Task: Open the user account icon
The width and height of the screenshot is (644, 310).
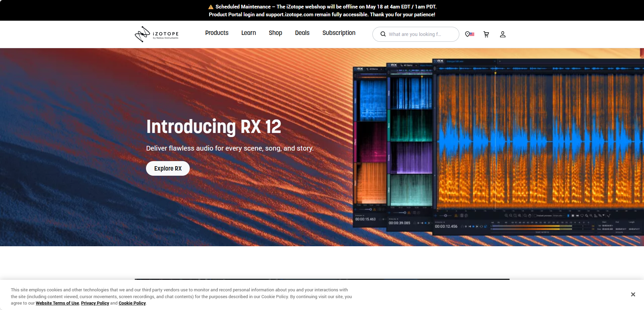Action: point(503,34)
